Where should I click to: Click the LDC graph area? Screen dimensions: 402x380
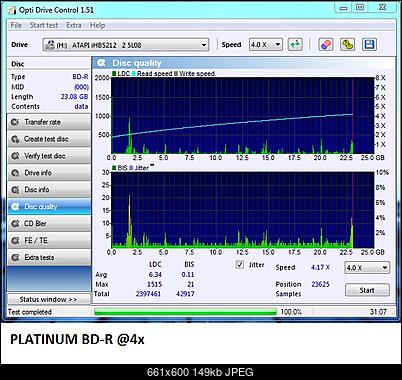[243, 115]
